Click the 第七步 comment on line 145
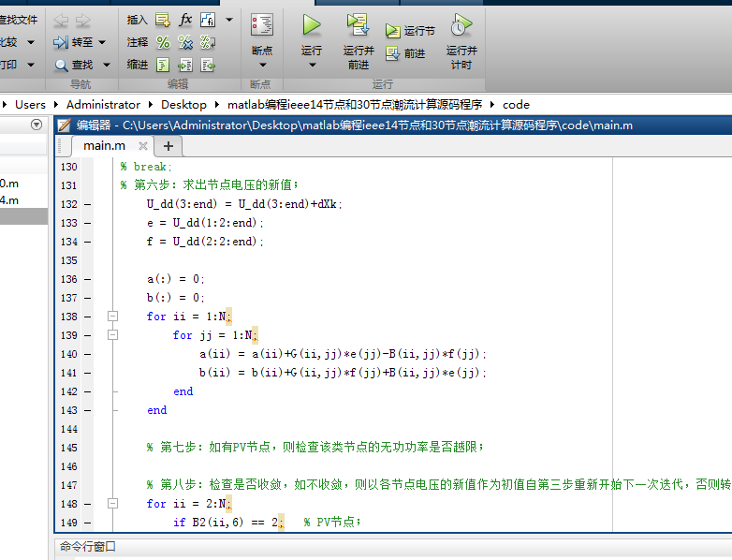Screen dimensions: 732x560 pyautogui.click(x=315, y=448)
